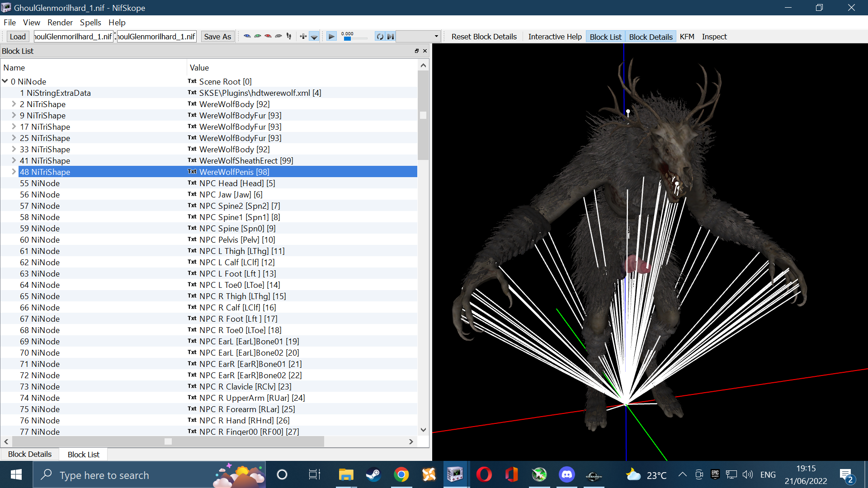Screen dimensions: 868x488
Task: Click the flip/mirror arrows toolbar icon
Action: point(303,36)
